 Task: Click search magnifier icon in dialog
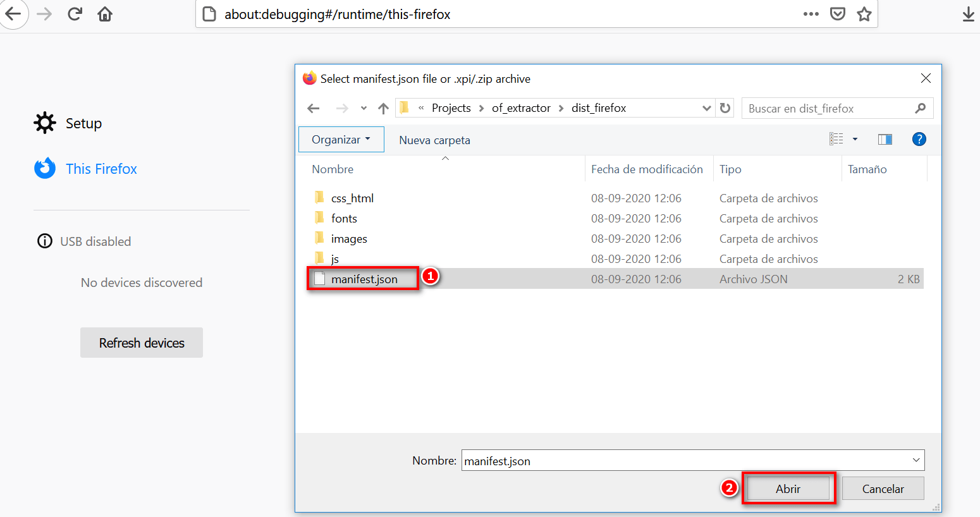coord(920,108)
